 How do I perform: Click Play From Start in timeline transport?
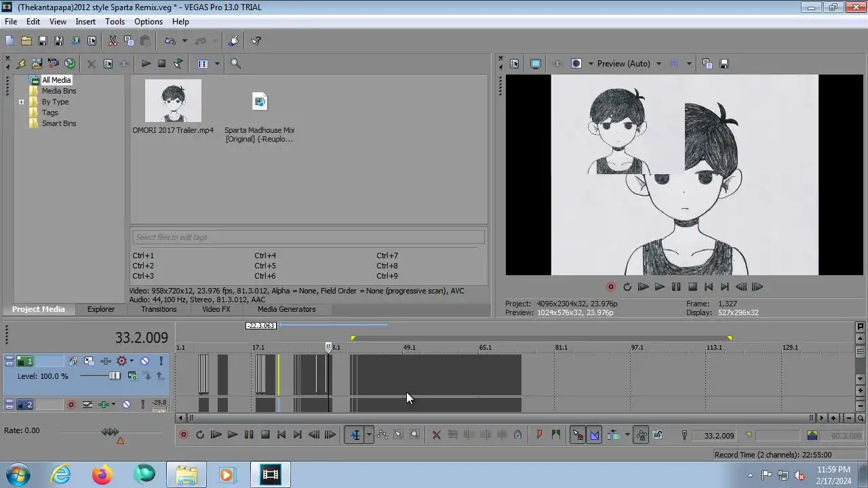pyautogui.click(x=216, y=435)
